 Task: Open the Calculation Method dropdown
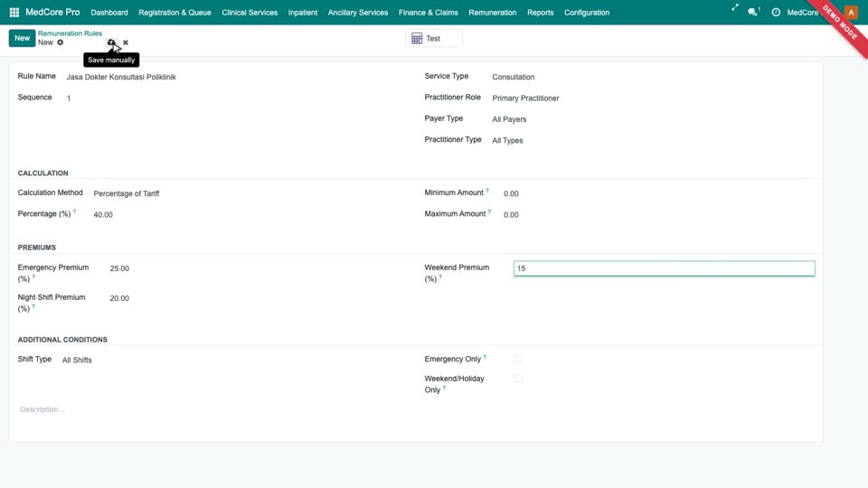pos(250,193)
